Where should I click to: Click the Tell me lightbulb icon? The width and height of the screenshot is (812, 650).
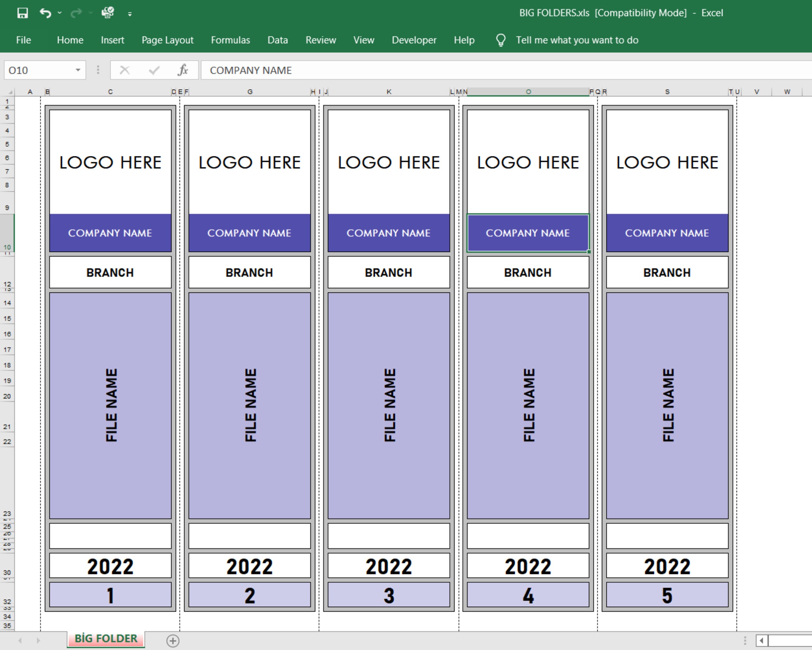[x=501, y=40]
